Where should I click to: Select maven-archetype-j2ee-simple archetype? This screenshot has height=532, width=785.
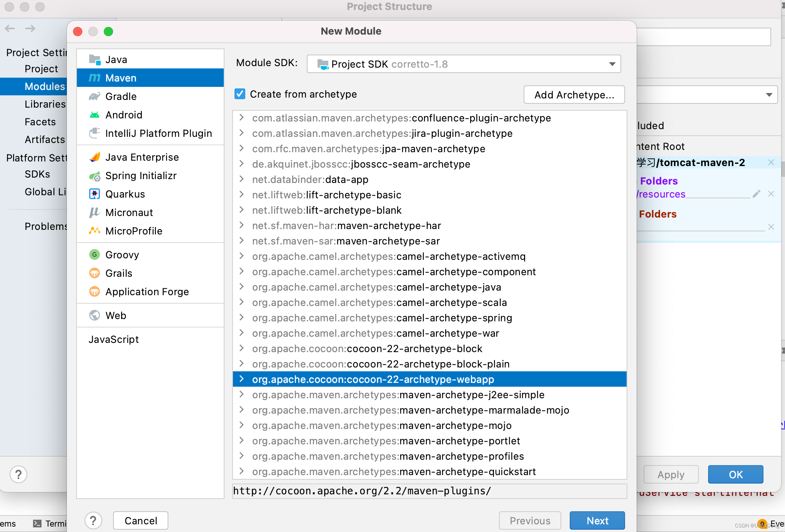click(x=430, y=395)
